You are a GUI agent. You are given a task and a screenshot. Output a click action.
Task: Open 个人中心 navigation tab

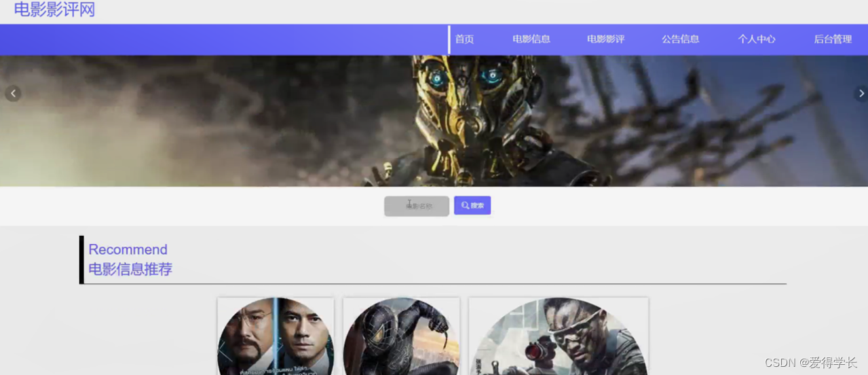(x=757, y=39)
